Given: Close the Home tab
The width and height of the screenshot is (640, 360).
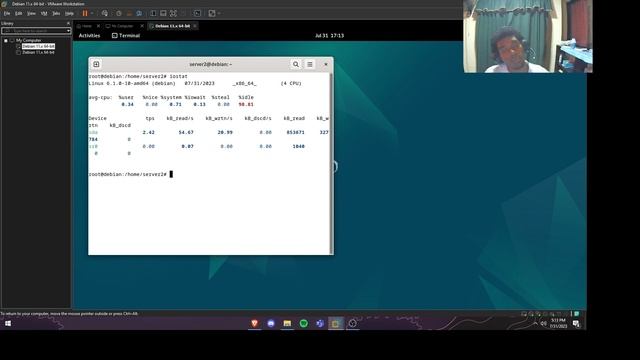Looking at the screenshot, I should click(98, 26).
